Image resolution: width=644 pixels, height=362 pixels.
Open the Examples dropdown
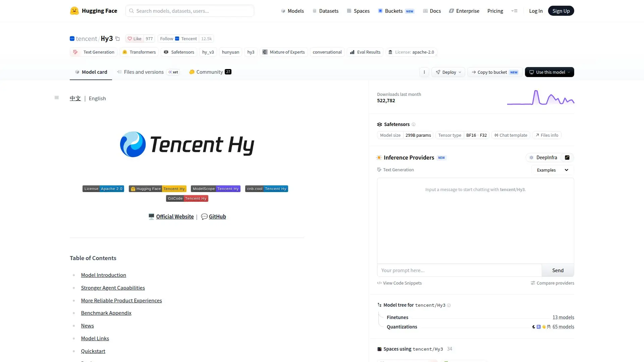coord(552,170)
